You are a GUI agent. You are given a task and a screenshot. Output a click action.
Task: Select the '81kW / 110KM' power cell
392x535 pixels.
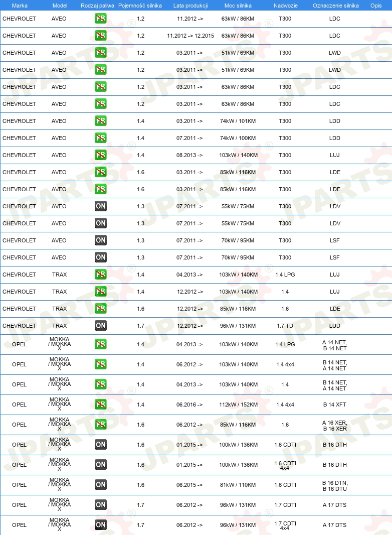[x=238, y=484]
